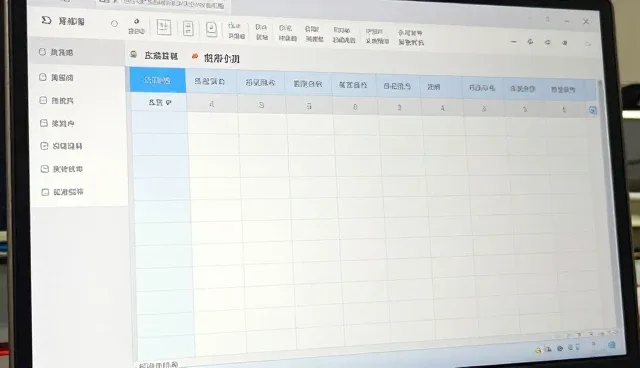Click the column header next to the blue highlighted one

pyautogui.click(x=211, y=81)
